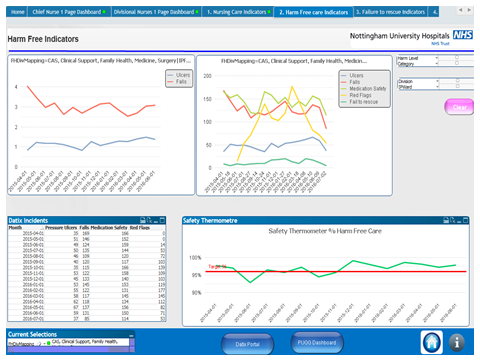Click the FHDivMapping clear eraser icon

pyautogui.click(x=39, y=343)
